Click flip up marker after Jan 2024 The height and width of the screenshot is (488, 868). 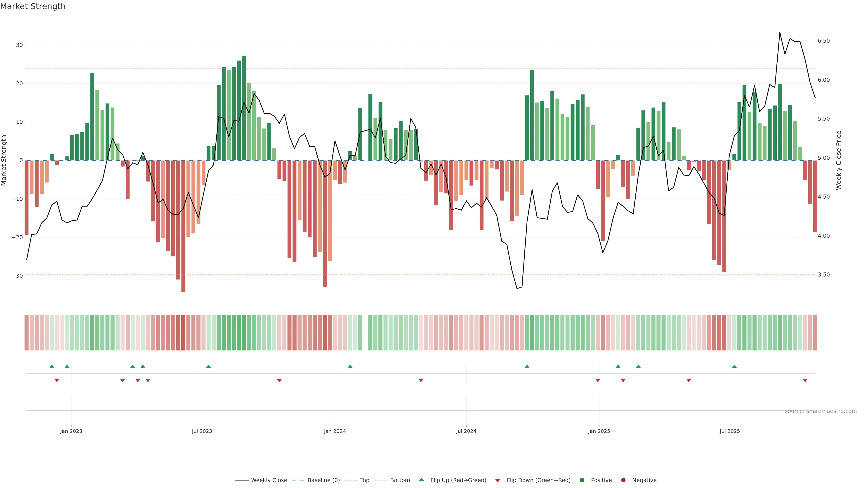[x=350, y=366]
